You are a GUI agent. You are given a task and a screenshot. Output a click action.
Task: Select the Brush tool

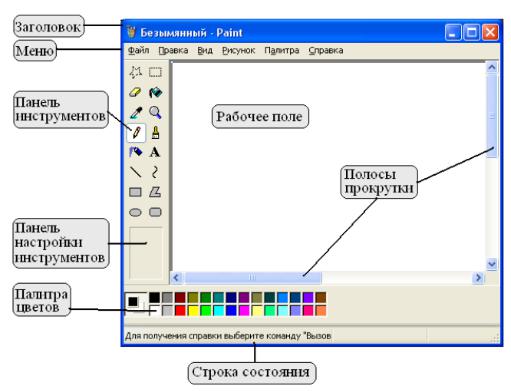(x=155, y=133)
